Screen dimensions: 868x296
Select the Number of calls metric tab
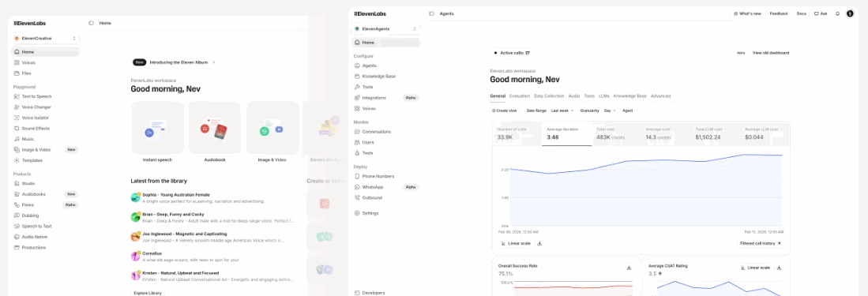click(517, 134)
